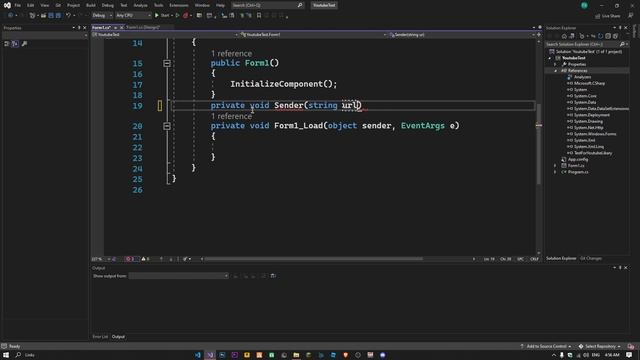The width and height of the screenshot is (640, 360).
Task: Expand the Form1.cs node
Action: click(x=555, y=166)
